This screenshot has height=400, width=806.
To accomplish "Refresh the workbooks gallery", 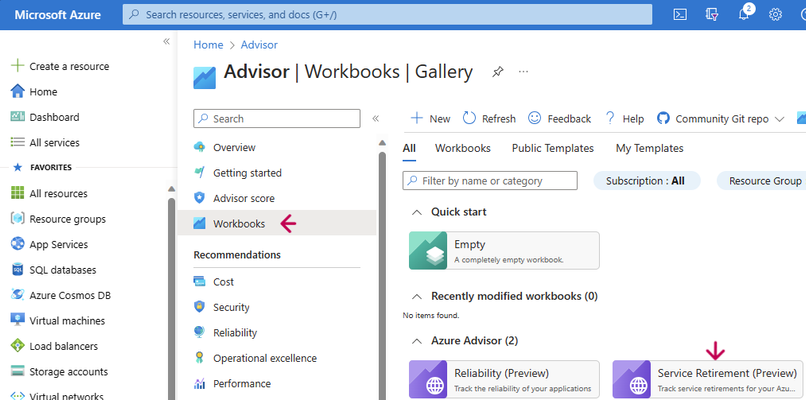I will tap(489, 119).
